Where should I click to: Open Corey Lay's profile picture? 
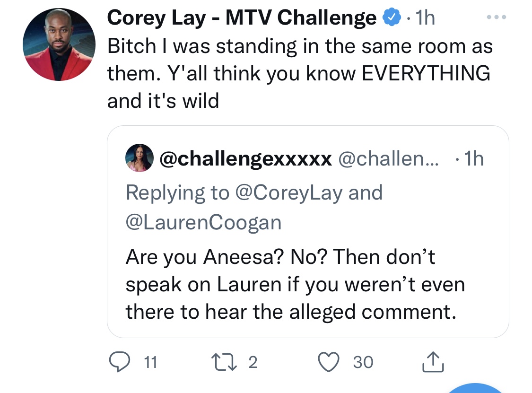59,44
